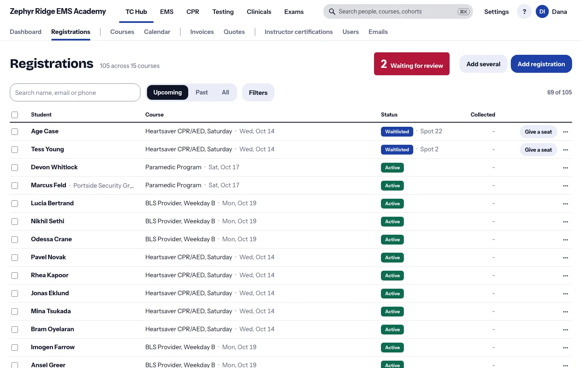The width and height of the screenshot is (588, 368).
Task: Click the DI user avatar
Action: click(x=542, y=11)
